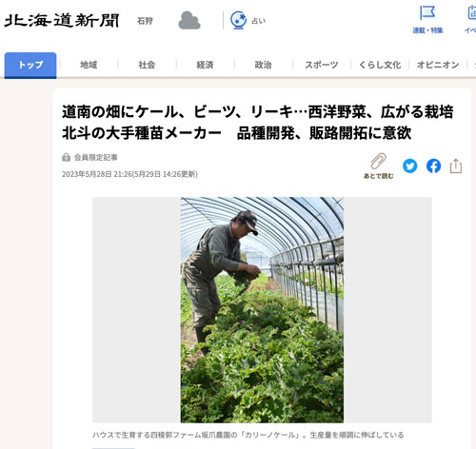
Task: Open the cloudy weather icon
Action: tap(189, 21)
